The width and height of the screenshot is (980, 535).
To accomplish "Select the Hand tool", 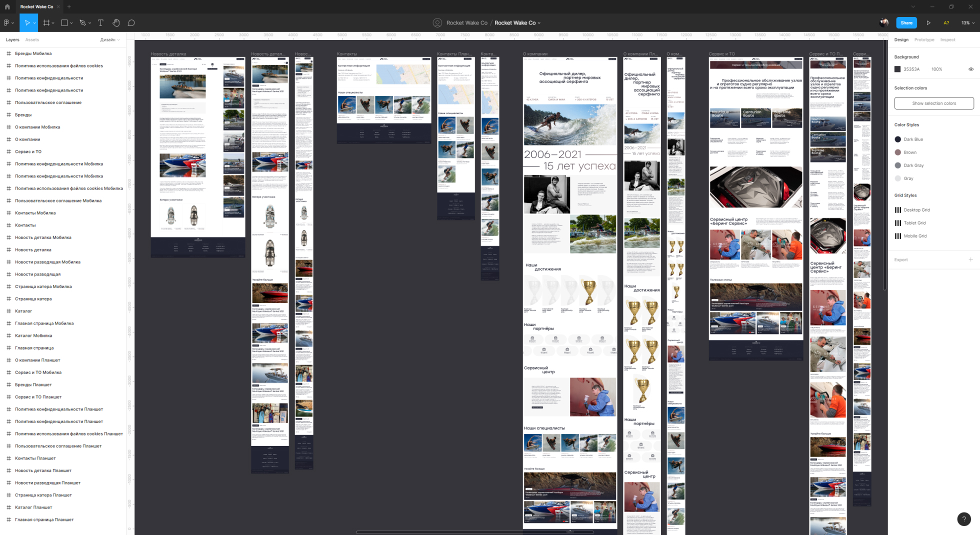I will tap(116, 23).
